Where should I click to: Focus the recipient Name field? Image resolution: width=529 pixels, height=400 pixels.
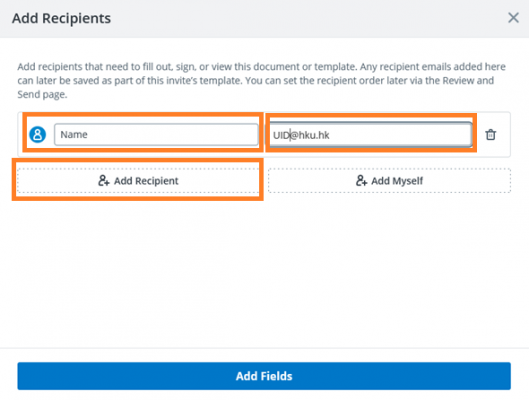pyautogui.click(x=156, y=135)
